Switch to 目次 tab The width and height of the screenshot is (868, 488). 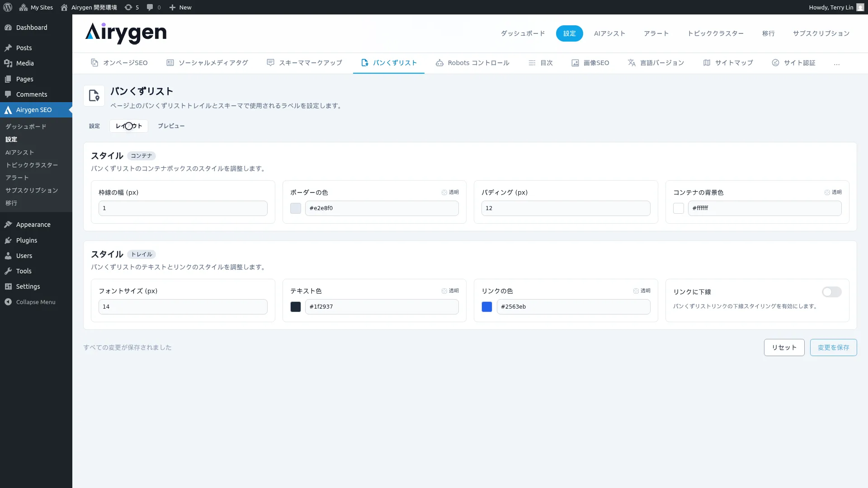click(541, 63)
